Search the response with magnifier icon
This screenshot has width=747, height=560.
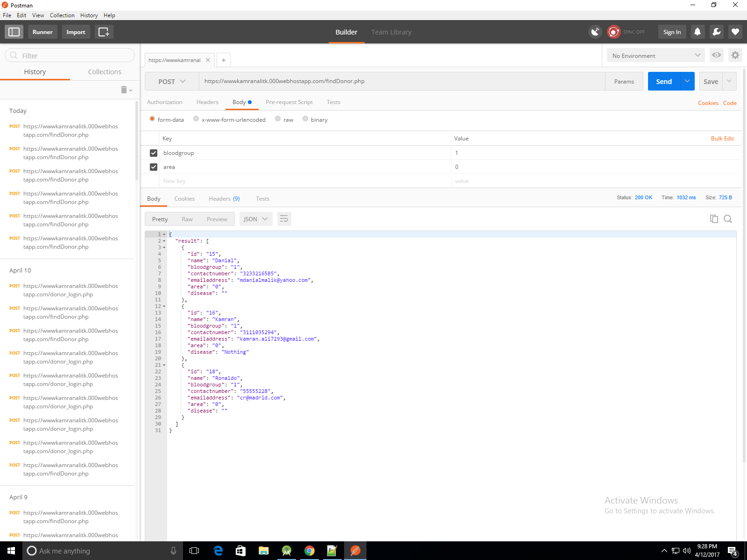(728, 219)
